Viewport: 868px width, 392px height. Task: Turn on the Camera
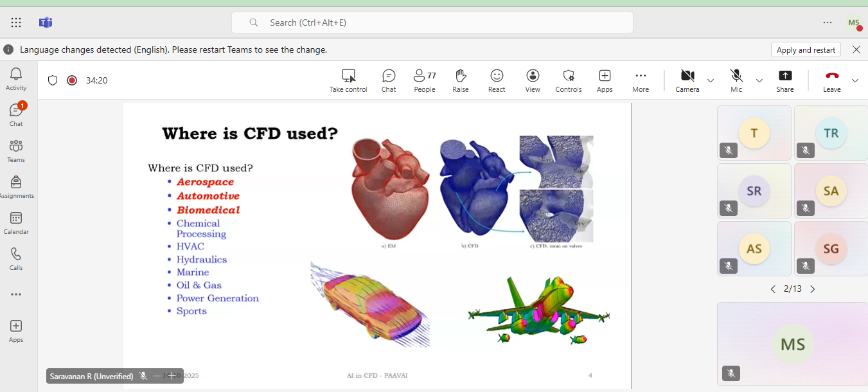tap(687, 80)
